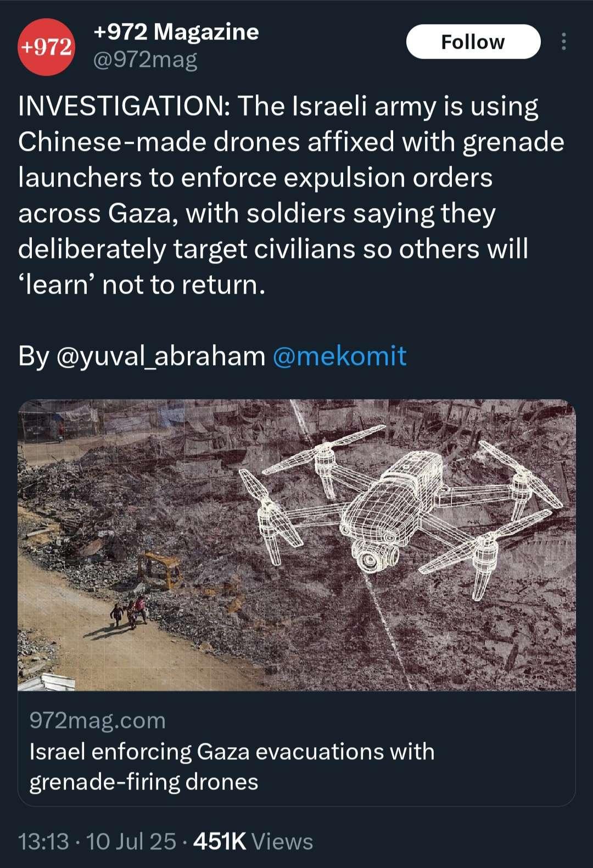Viewport: 593px width, 868px height.
Task: Select the phrase "Chinese-made drones" in the tweet
Action: pos(159,142)
